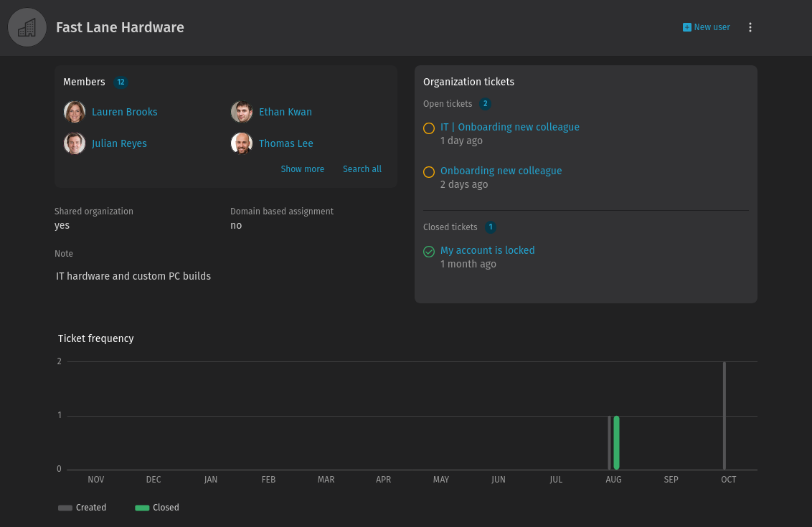Click the New user button
The height and width of the screenshot is (527, 812).
(x=707, y=27)
